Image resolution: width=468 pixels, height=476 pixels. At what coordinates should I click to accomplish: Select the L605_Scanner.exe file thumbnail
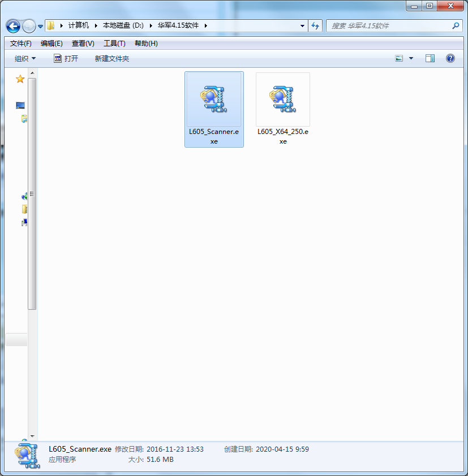point(214,99)
